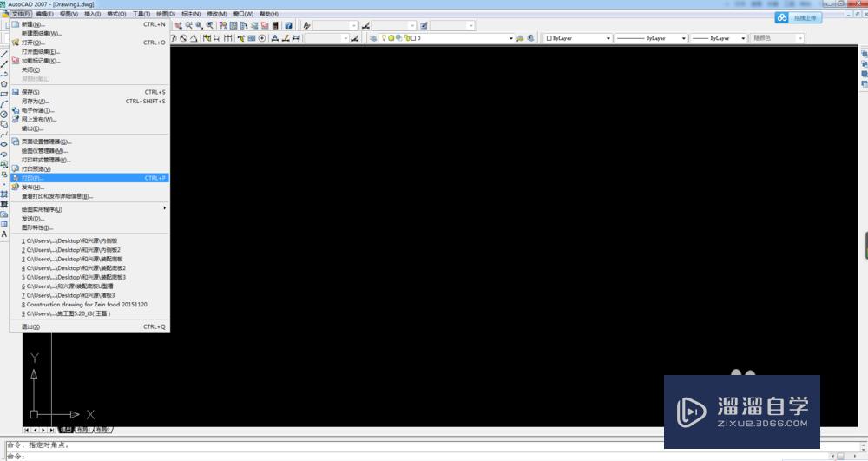868x461 pixels.
Task: Toggle layer 0 lightbulb on/off
Action: click(x=384, y=38)
